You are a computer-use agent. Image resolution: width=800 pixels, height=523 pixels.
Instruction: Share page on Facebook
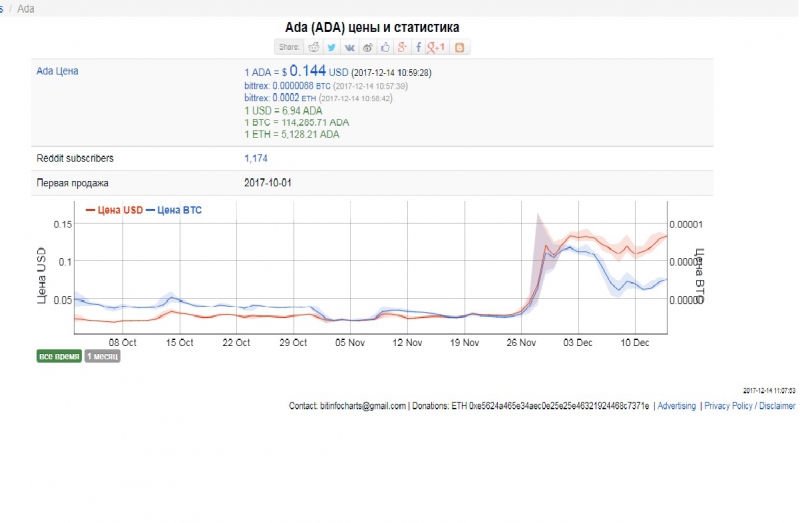[x=418, y=47]
